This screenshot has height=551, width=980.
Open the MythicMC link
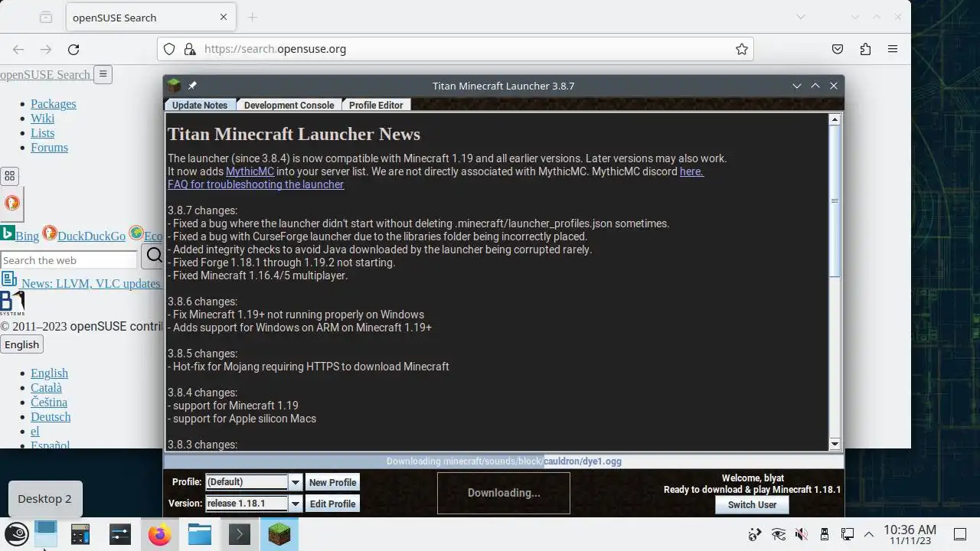coord(250,171)
